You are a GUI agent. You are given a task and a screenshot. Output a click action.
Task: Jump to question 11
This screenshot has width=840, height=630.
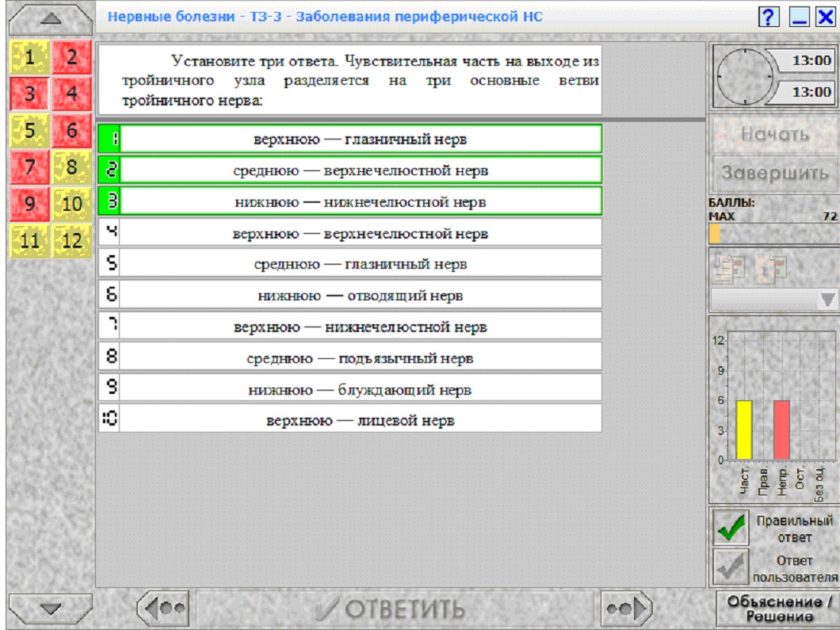click(x=29, y=241)
